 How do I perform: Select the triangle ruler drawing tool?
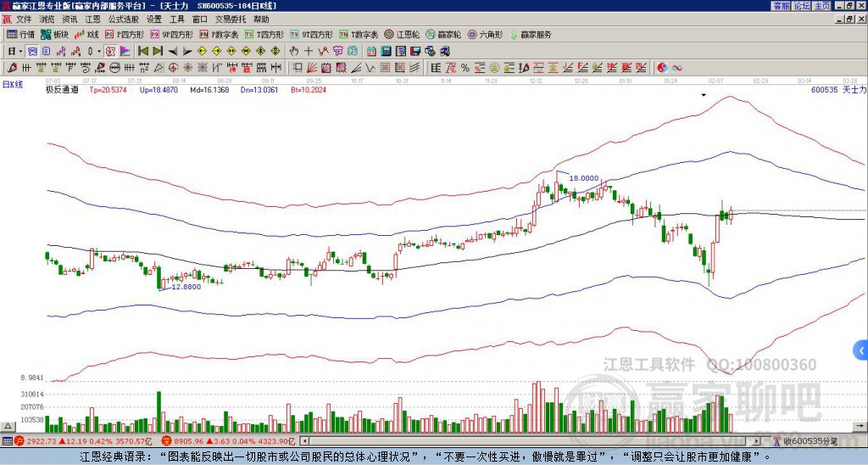pos(159,68)
